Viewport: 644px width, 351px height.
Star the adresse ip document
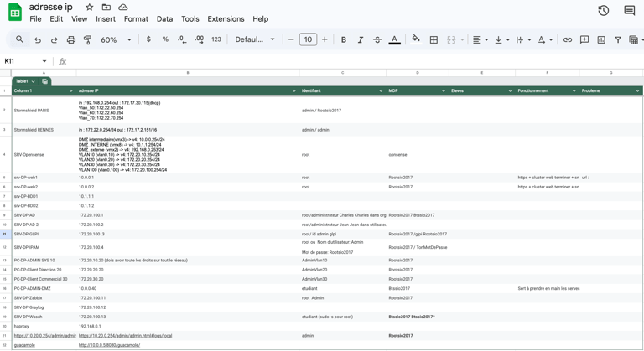coord(89,7)
